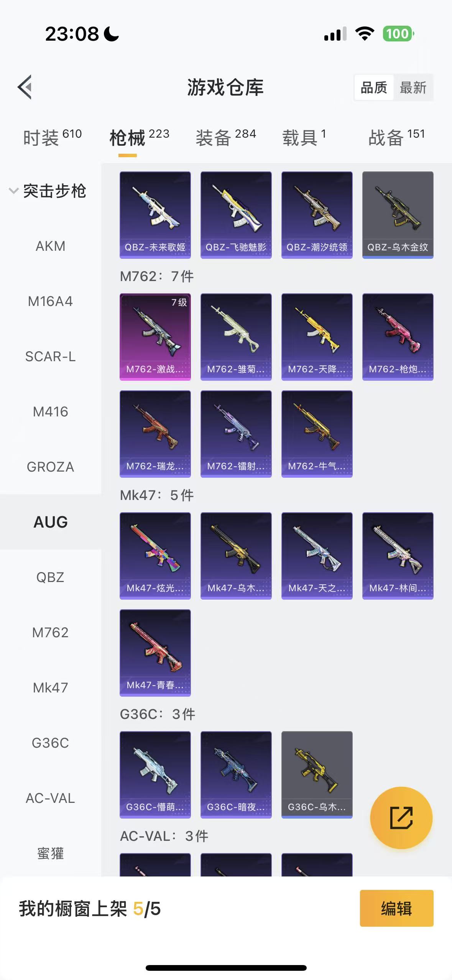Image resolution: width=452 pixels, height=980 pixels.
Task: Select the QBZ-乌木金纹 skin
Action: pyautogui.click(x=398, y=215)
